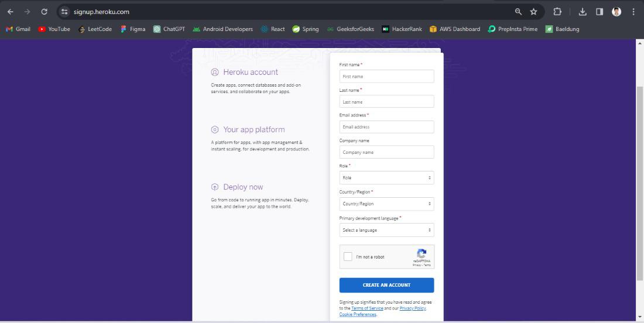644x323 pixels.
Task: Open the Role dropdown
Action: point(386,178)
